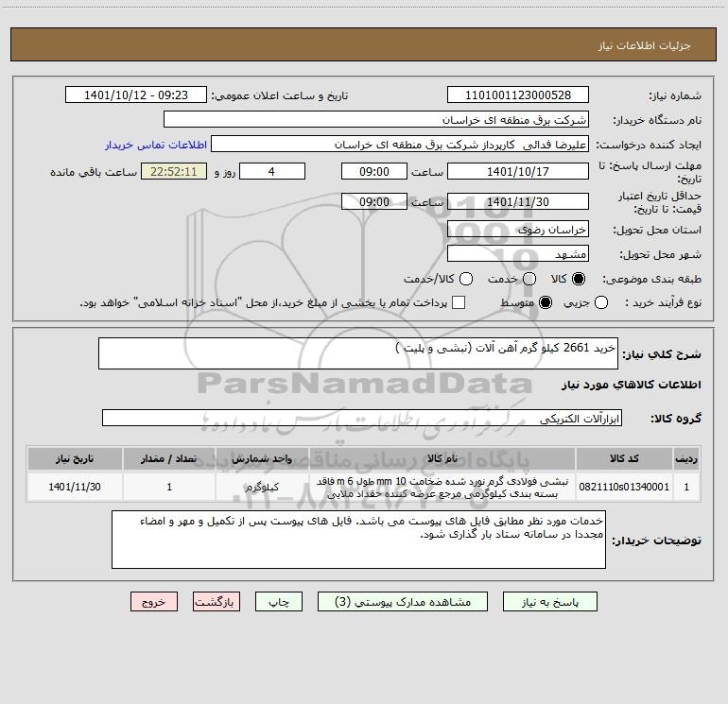Click the general description field خرید 2661 کیلو گرم

coord(358,353)
